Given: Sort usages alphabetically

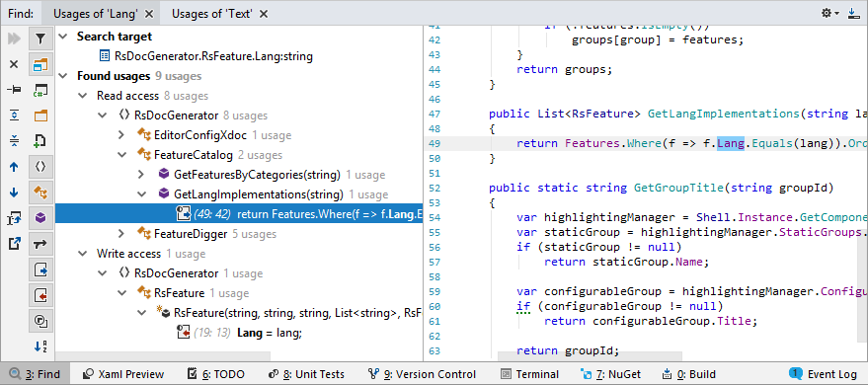Looking at the screenshot, I should coord(40,346).
